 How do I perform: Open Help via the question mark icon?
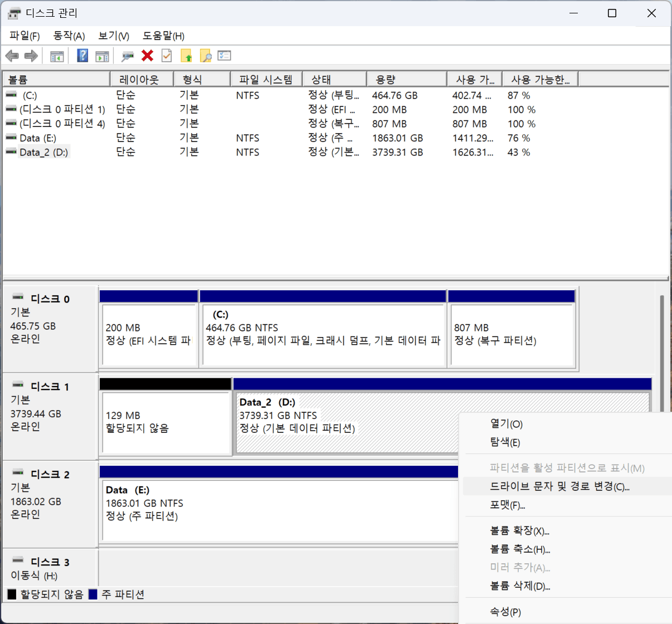pyautogui.click(x=82, y=56)
